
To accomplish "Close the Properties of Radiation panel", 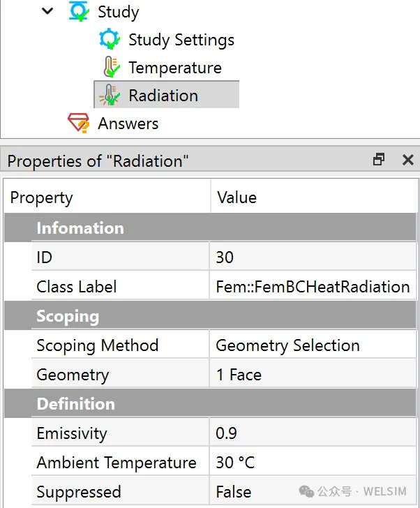I will click(408, 160).
